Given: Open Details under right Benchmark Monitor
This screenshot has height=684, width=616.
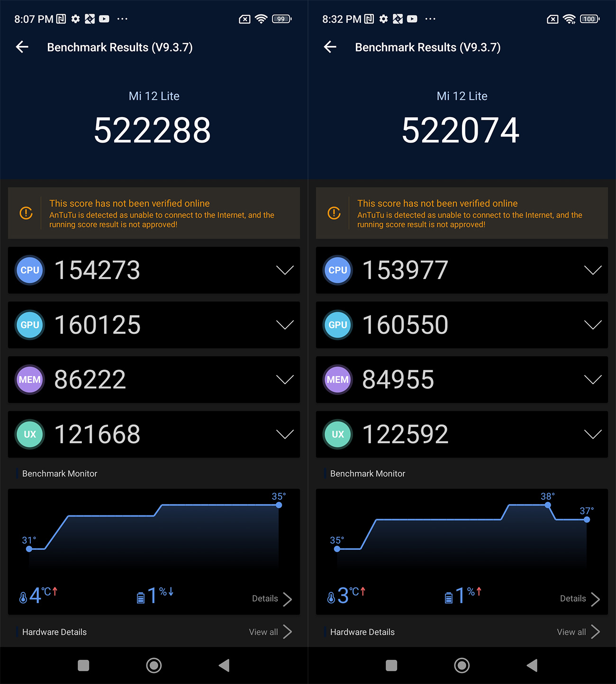Looking at the screenshot, I should point(580,599).
